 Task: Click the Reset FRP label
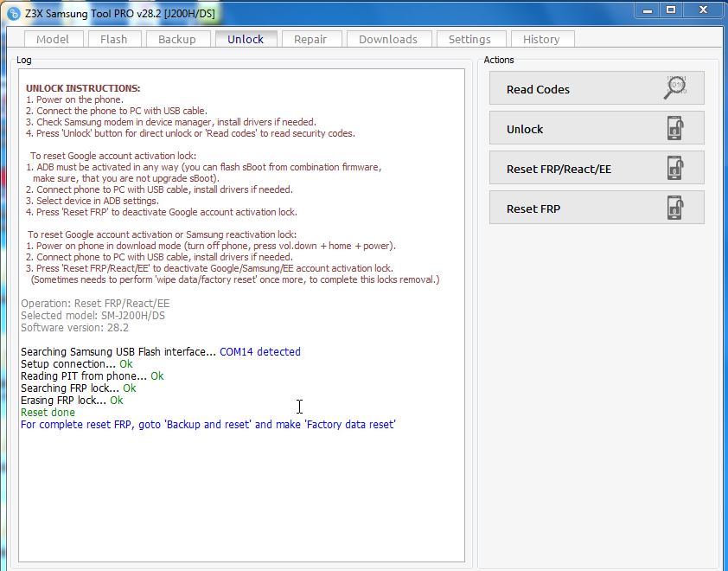533,209
